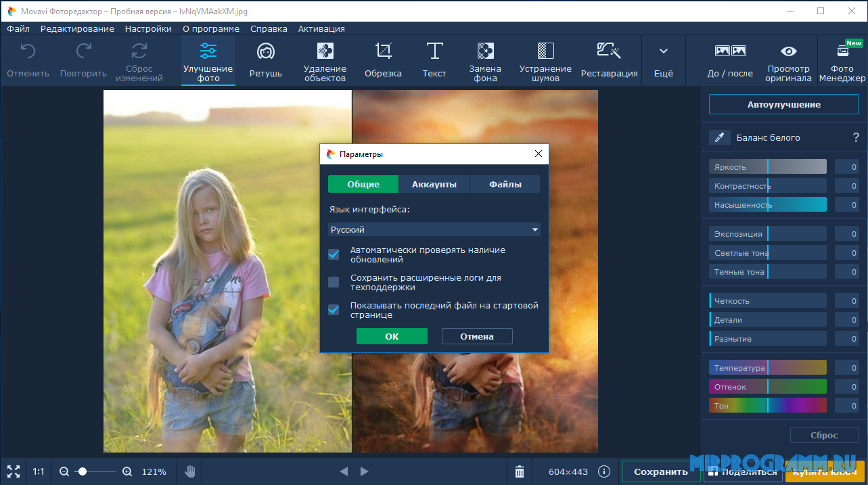Open the Удаление объектов tool
The width and height of the screenshot is (868, 485).
[325, 61]
